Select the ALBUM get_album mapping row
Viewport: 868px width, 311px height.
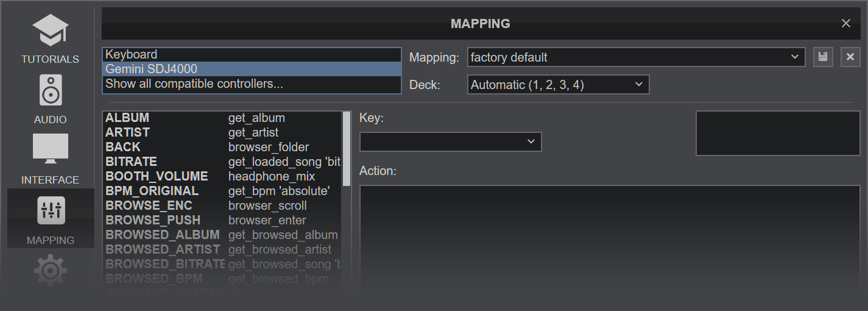tap(222, 118)
